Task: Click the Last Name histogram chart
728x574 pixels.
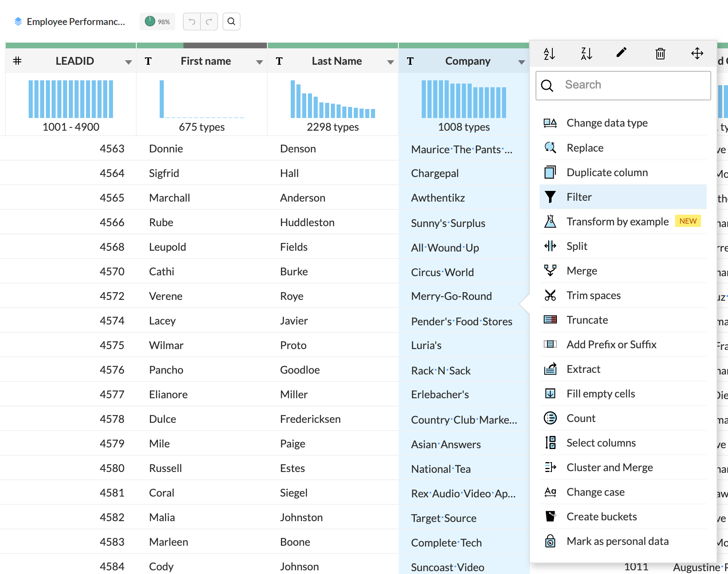Action: click(332, 100)
